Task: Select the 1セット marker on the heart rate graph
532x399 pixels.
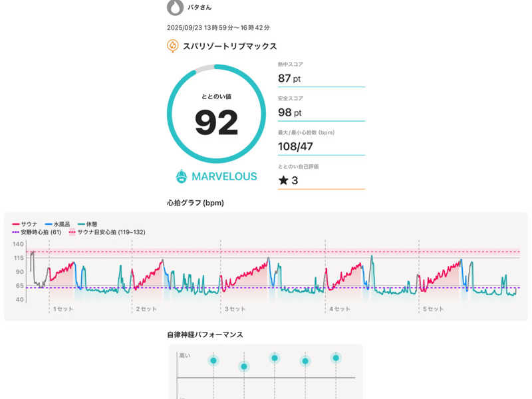Action: tap(63, 309)
